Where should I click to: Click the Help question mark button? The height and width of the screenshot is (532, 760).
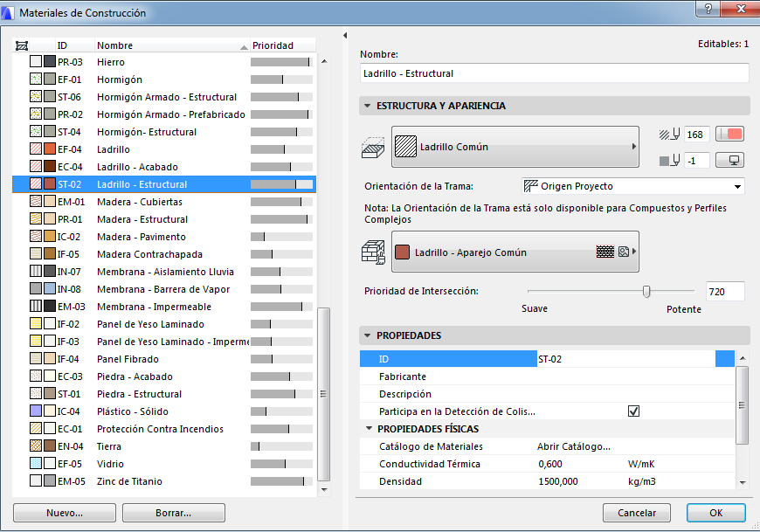[708, 8]
